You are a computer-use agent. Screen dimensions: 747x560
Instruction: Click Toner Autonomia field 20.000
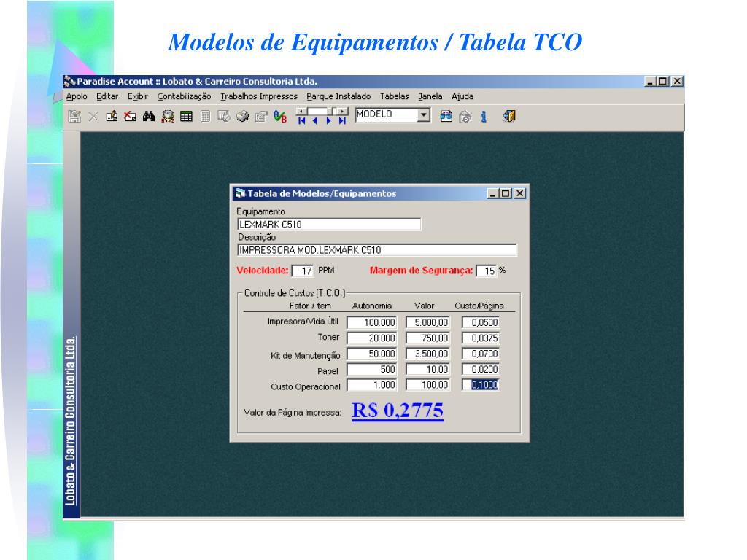click(x=371, y=338)
